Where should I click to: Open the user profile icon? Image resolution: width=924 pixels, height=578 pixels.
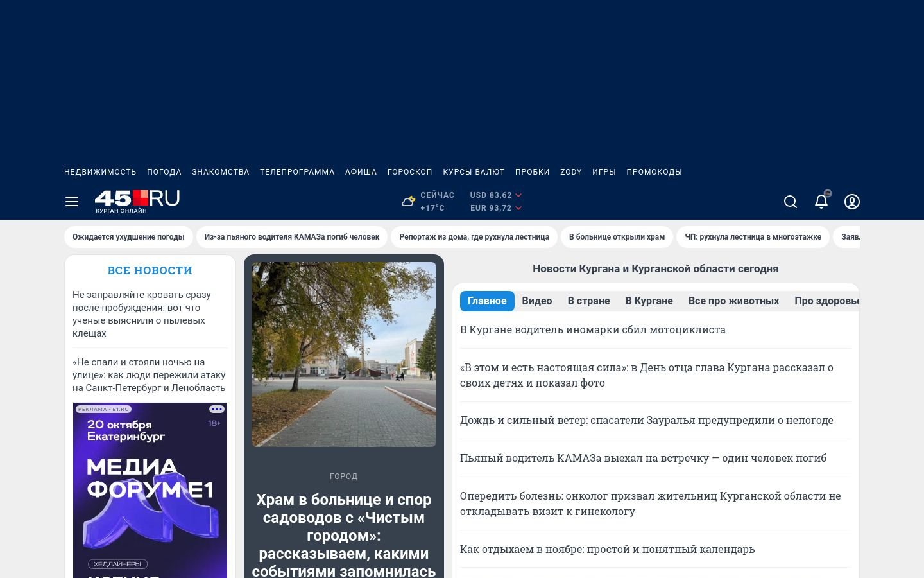pos(852,202)
